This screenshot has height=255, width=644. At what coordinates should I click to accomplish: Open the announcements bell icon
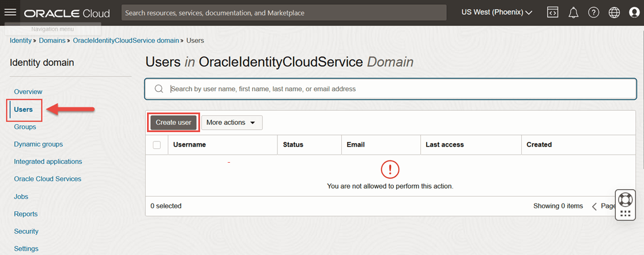[573, 13]
